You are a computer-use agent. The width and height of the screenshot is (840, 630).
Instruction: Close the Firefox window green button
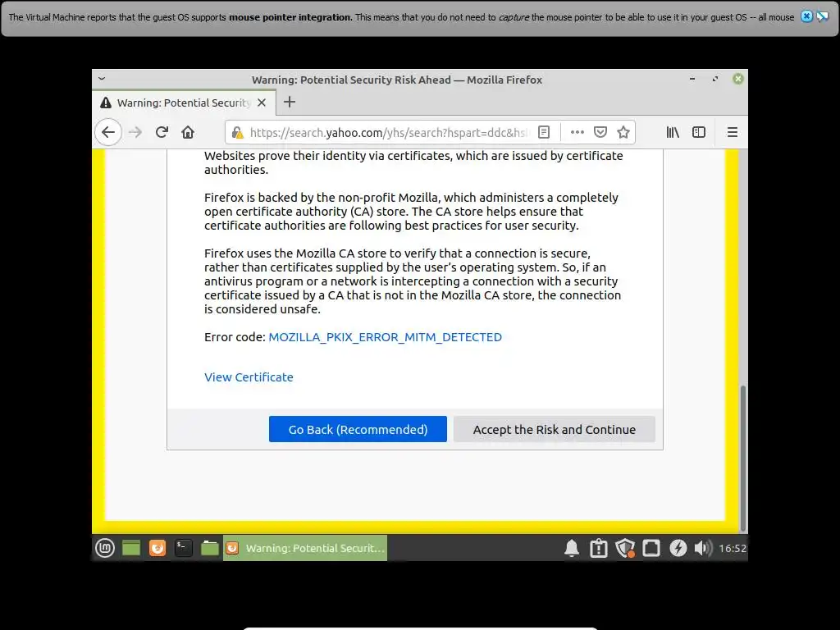click(x=738, y=79)
